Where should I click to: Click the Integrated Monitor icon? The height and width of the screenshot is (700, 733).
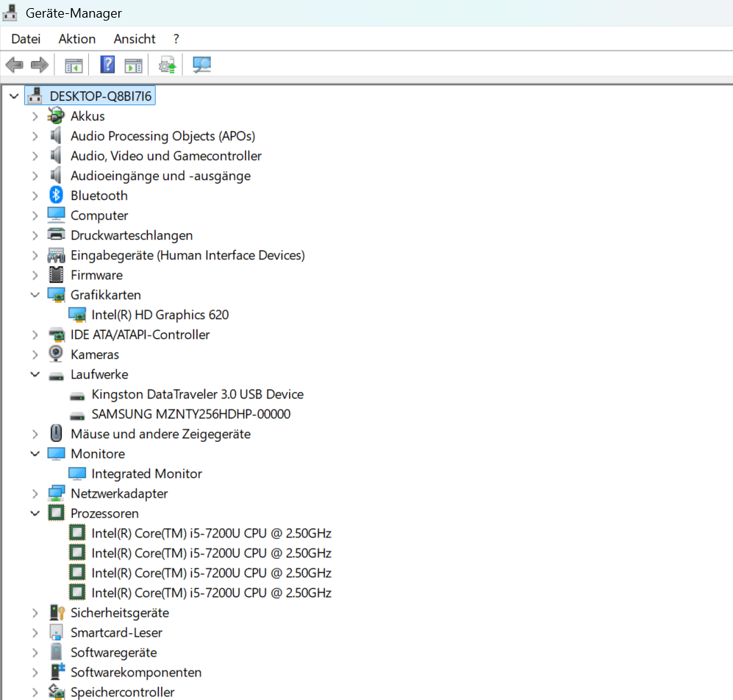tap(77, 474)
